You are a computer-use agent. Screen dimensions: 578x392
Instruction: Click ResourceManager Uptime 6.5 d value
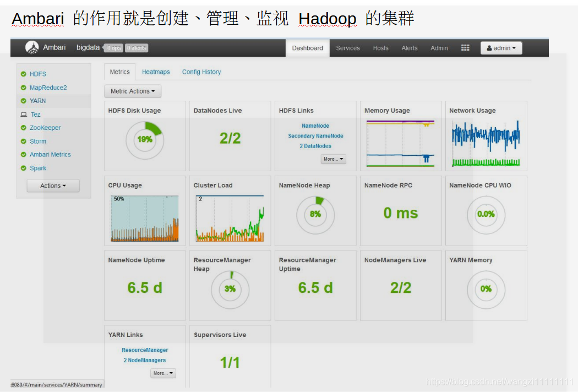[315, 288]
